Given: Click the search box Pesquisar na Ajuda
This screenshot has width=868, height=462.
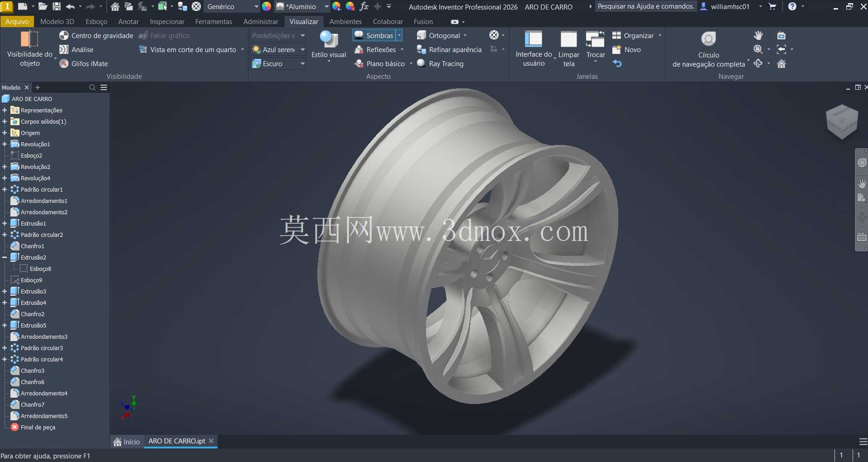Looking at the screenshot, I should coord(645,6).
